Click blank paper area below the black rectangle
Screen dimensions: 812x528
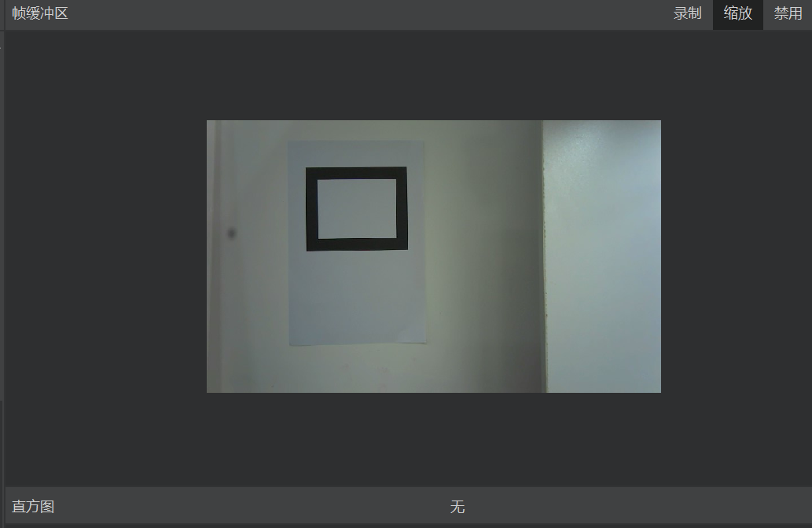pyautogui.click(x=357, y=295)
